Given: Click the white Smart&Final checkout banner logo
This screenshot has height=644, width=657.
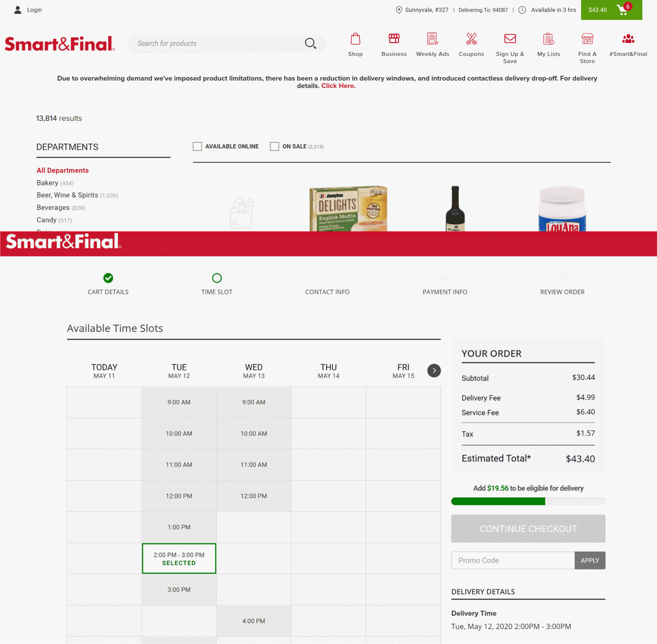Looking at the screenshot, I should pos(64,241).
